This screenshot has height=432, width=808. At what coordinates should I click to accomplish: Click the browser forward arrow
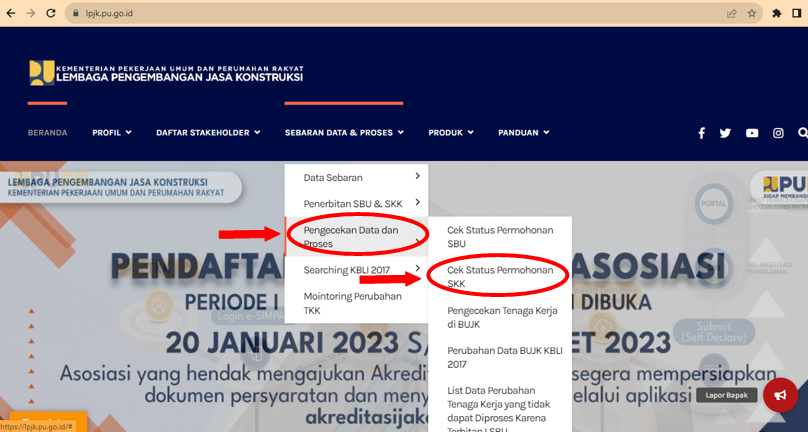tap(31, 13)
